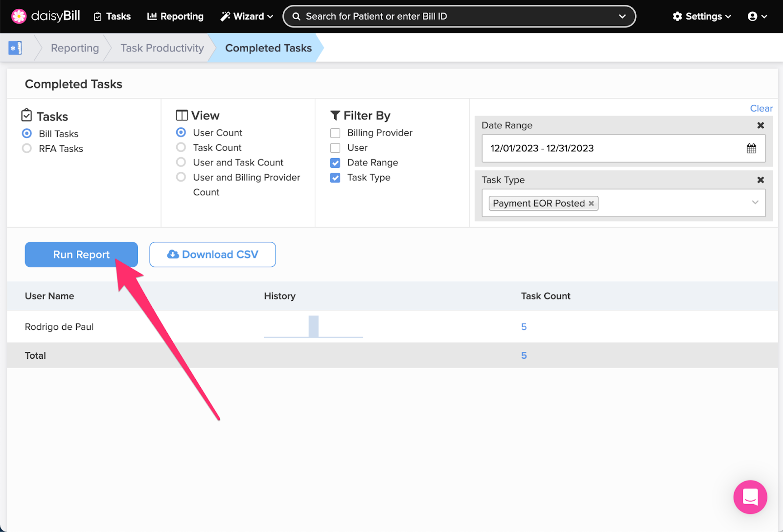The width and height of the screenshot is (783, 532).
Task: Open Rodrigo de Paul's task count 5
Action: (524, 326)
